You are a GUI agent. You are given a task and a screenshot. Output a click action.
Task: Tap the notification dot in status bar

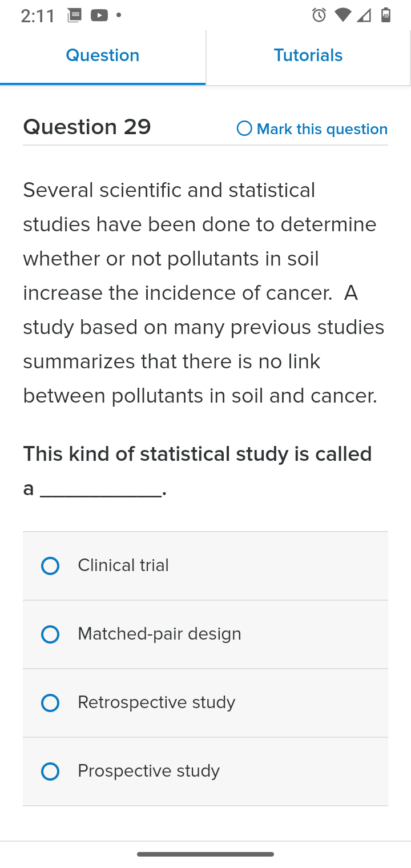click(x=119, y=15)
